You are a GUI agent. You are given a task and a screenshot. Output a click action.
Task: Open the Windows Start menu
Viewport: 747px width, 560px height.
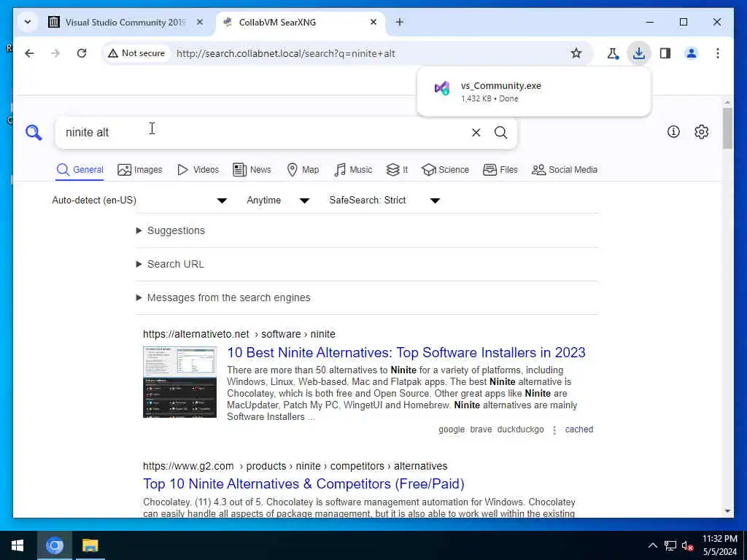pyautogui.click(x=18, y=545)
